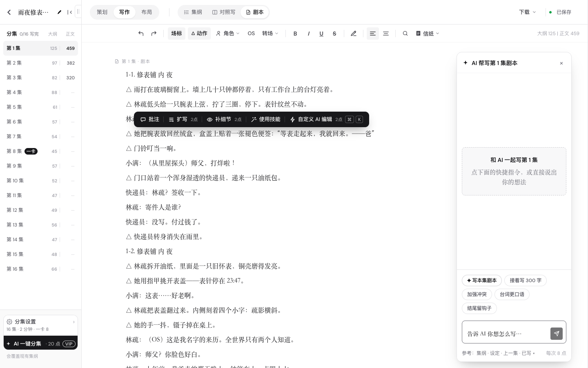Apply strikethrough formatting
This screenshot has height=368, width=588.
pyautogui.click(x=334, y=34)
